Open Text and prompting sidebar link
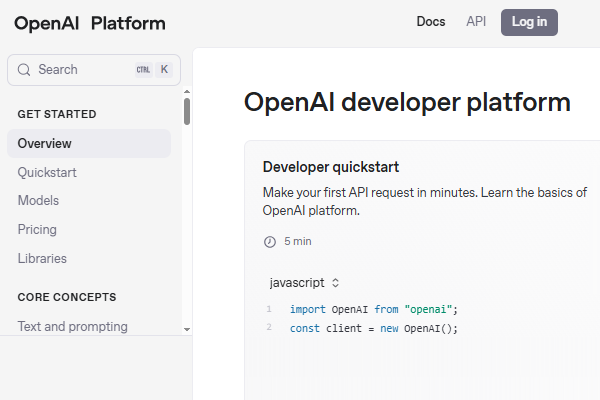This screenshot has width=600, height=400. [x=73, y=327]
